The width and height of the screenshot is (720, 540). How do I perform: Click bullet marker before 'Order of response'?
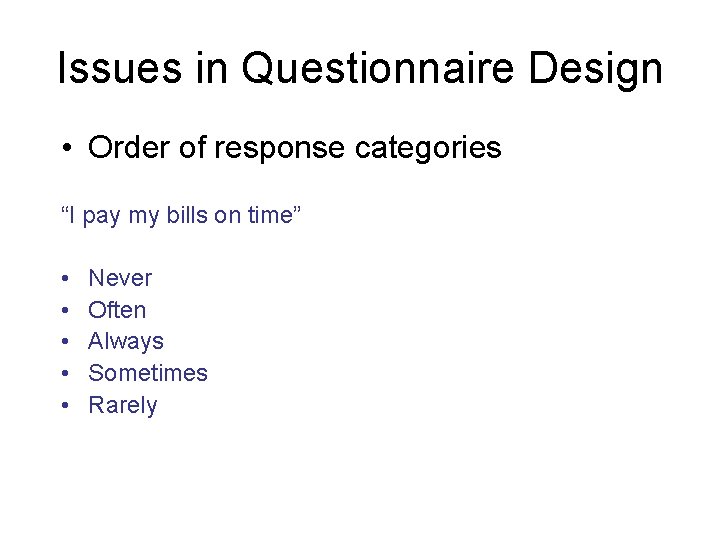(64, 149)
